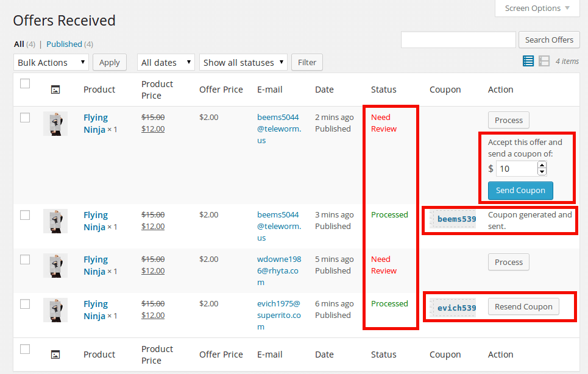
Task: Open the Show all statuses dropdown
Action: (243, 62)
